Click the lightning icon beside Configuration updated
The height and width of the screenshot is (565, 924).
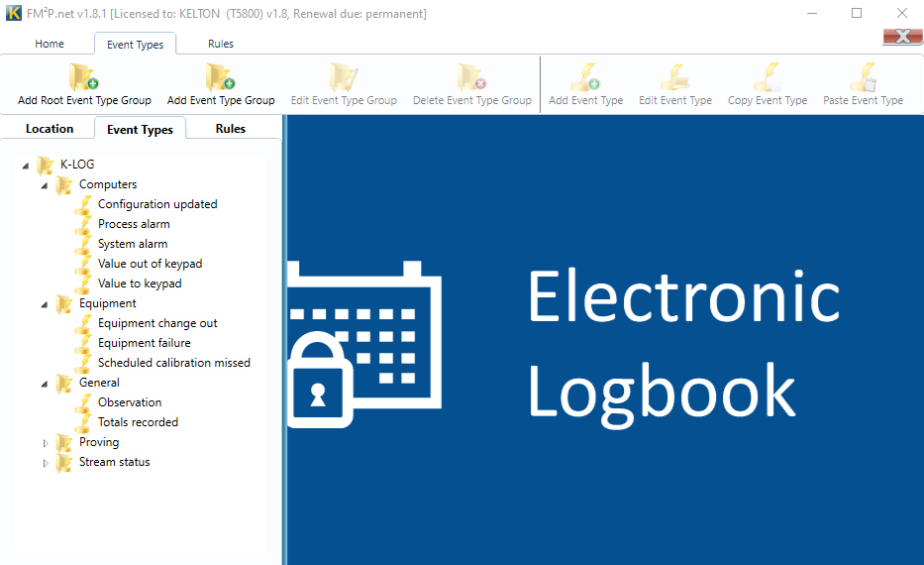tap(83, 204)
